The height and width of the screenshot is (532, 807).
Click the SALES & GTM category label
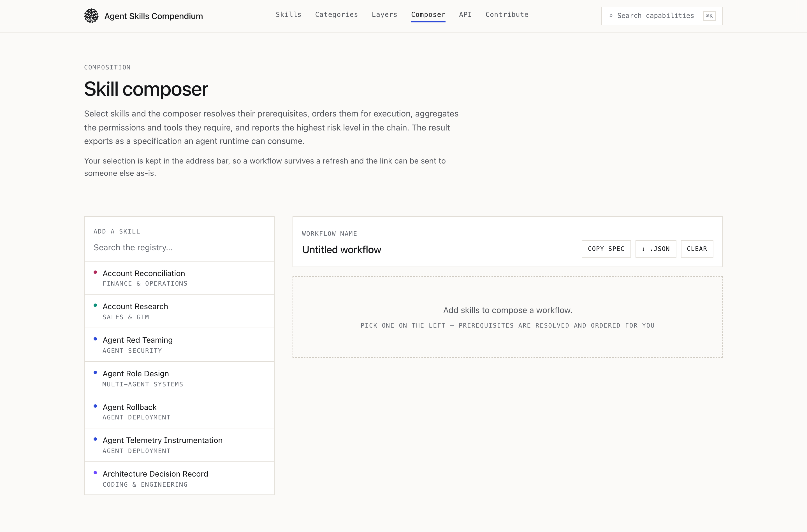(x=126, y=317)
